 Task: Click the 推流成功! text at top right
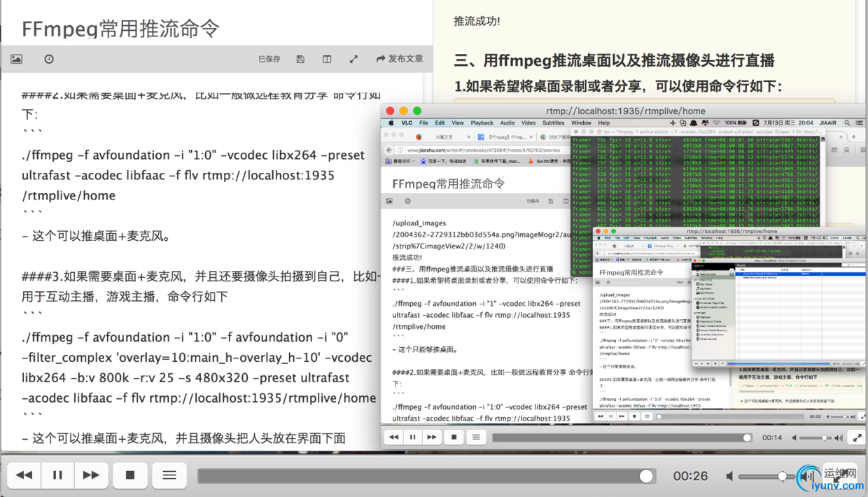click(x=477, y=21)
